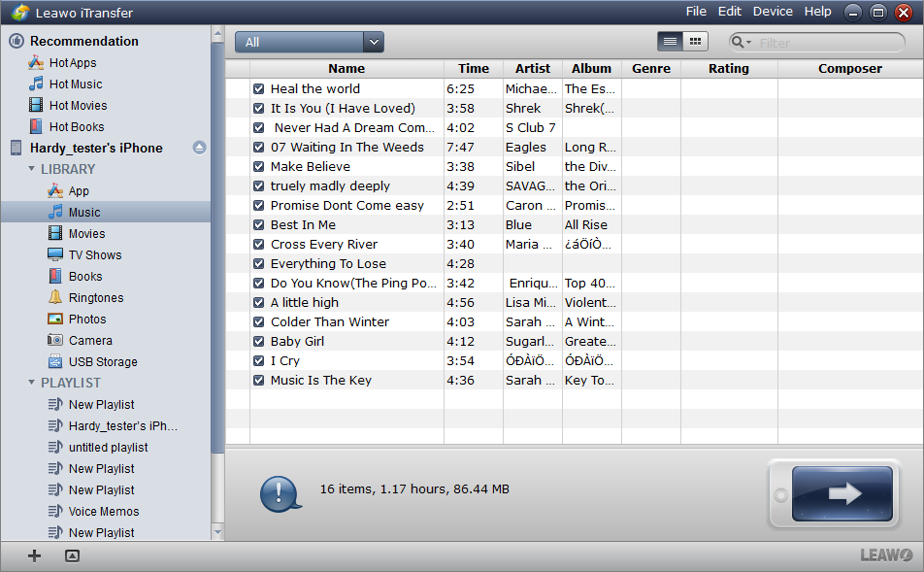
Task: Uncheck Baby Girl song
Action: (258, 342)
